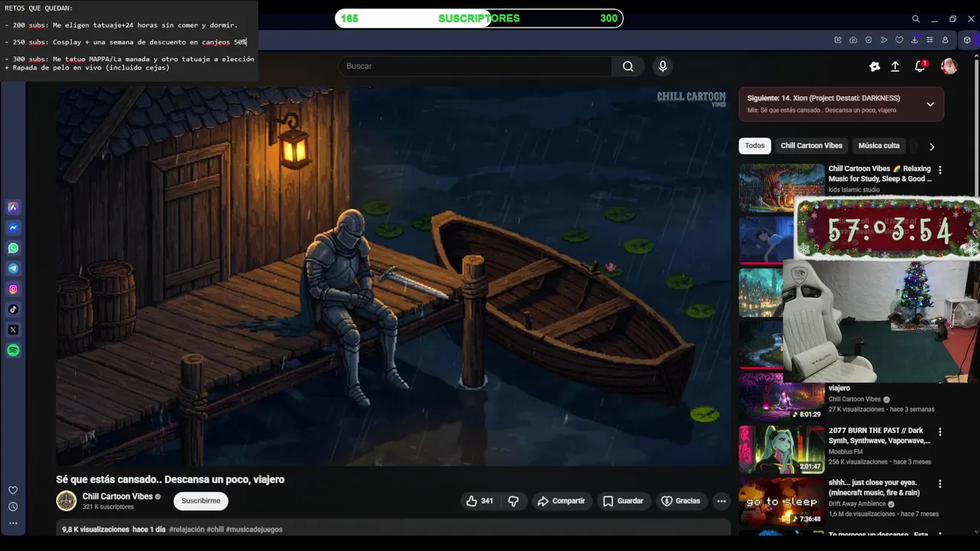980x551 pixels.
Task: Select the Chill Cartoon Vibes filter chip
Action: click(x=812, y=145)
